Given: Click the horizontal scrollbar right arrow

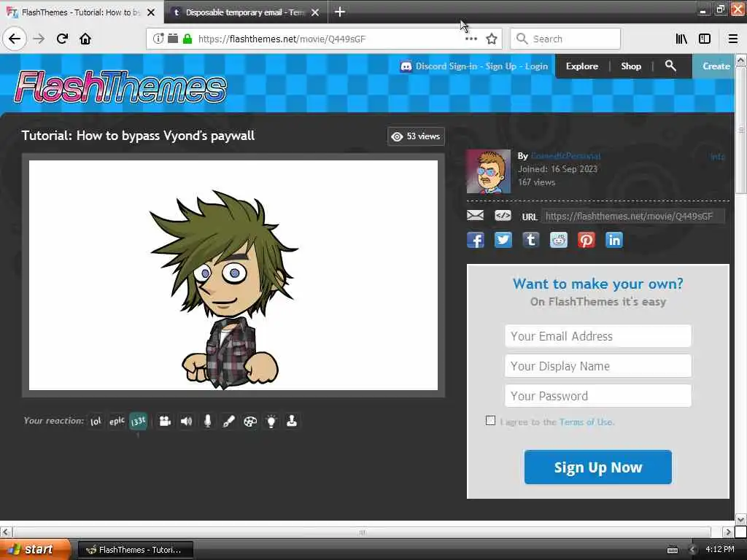Looking at the screenshot, I should [727, 532].
